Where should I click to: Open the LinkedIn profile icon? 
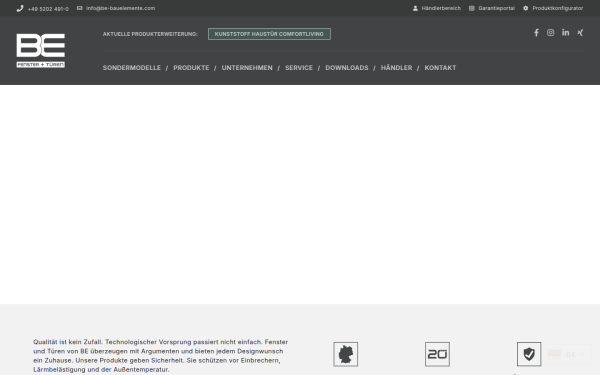[x=566, y=33]
